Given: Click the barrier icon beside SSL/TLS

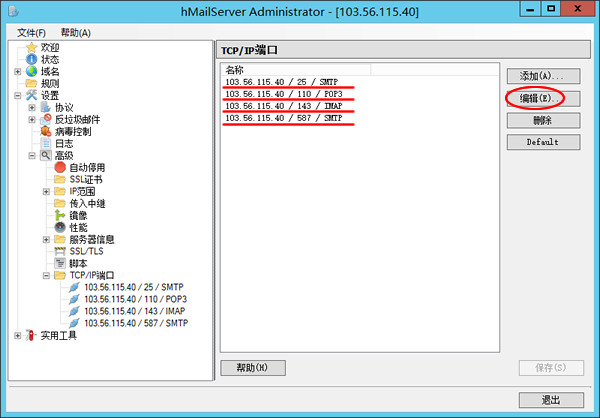Looking at the screenshot, I should point(60,251).
